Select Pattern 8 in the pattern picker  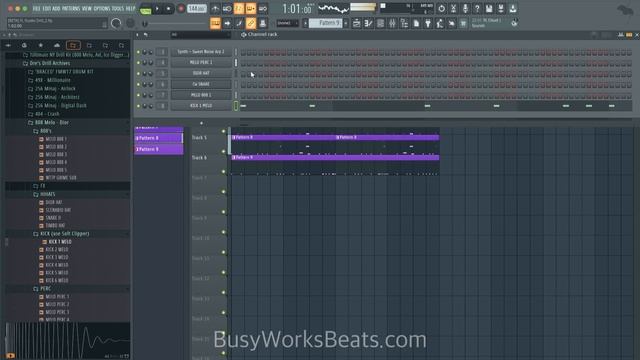(x=158, y=138)
